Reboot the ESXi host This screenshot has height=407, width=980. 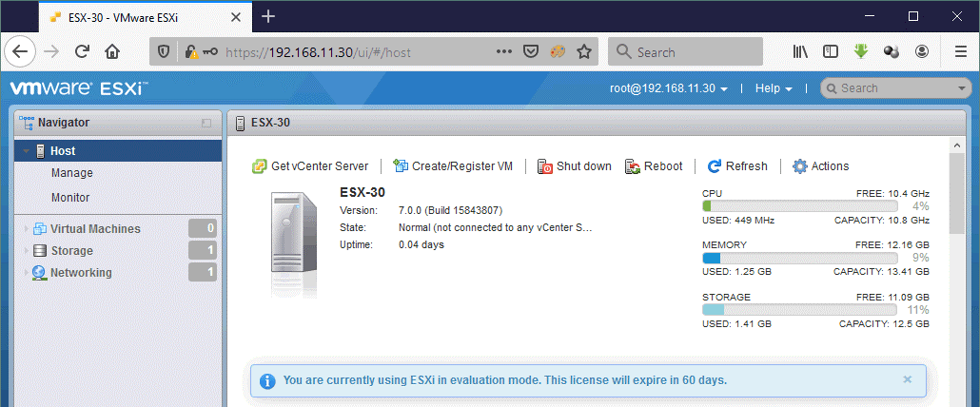[654, 166]
